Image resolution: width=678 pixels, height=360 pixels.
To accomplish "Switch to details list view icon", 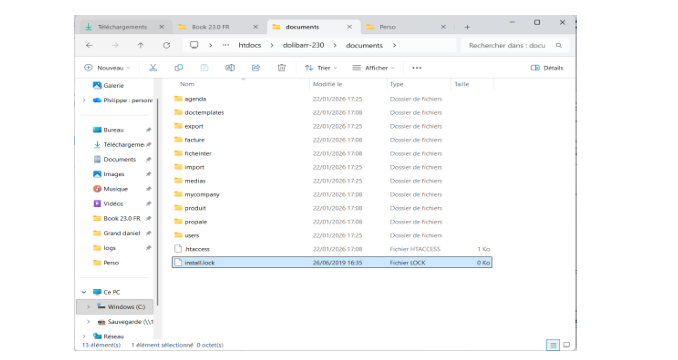I will [553, 345].
